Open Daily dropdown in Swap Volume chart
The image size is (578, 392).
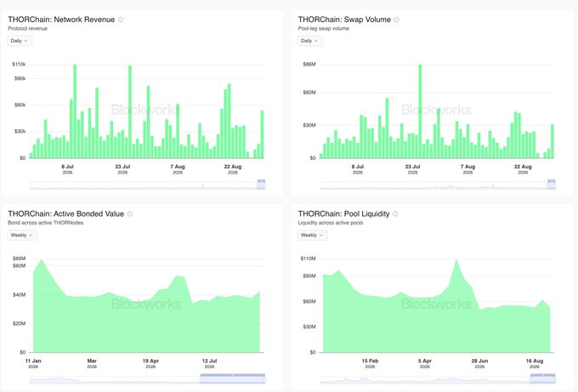click(x=309, y=41)
